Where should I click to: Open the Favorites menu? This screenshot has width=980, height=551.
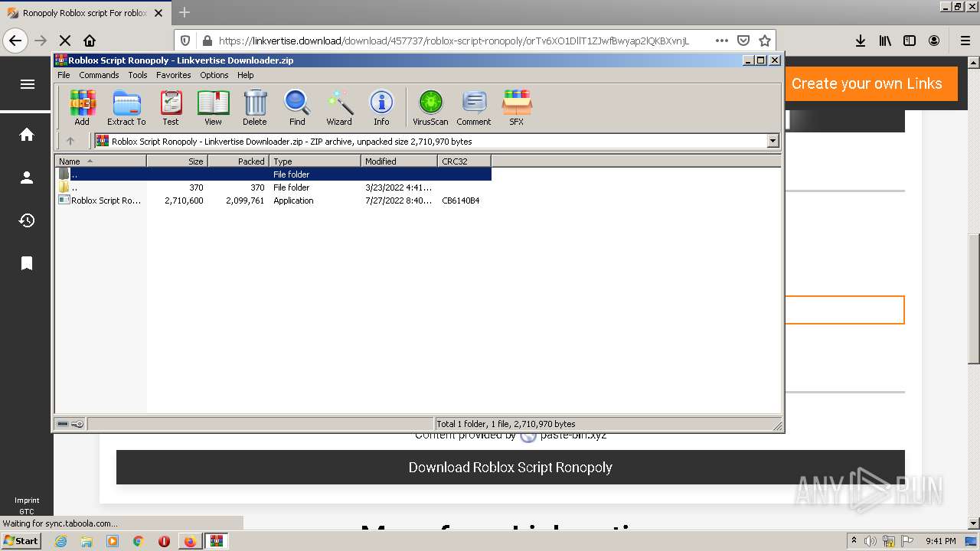point(174,75)
